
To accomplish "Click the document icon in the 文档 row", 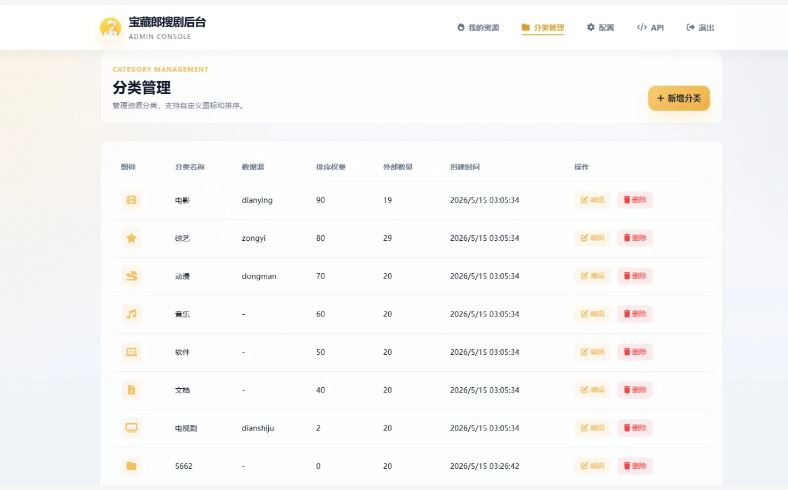I will click(131, 390).
